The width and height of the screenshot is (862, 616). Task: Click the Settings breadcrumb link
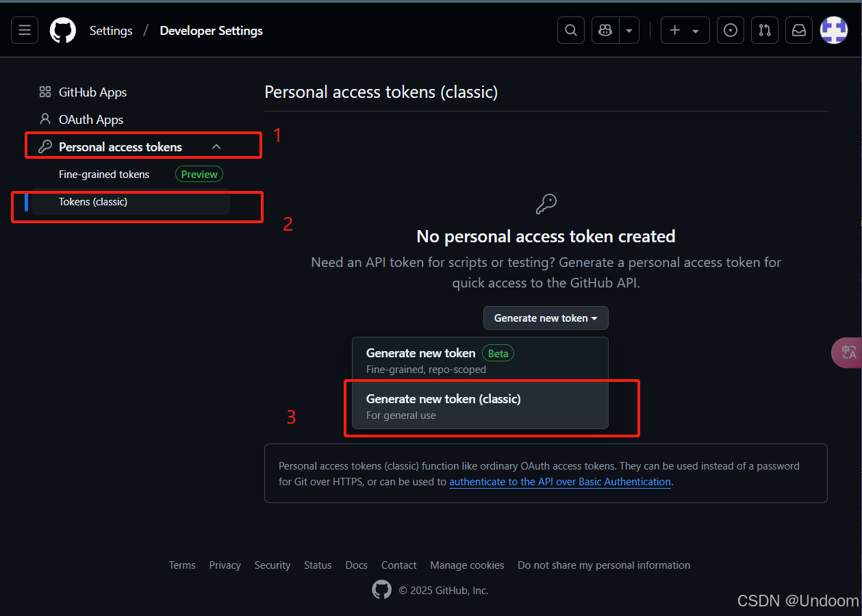pos(111,31)
